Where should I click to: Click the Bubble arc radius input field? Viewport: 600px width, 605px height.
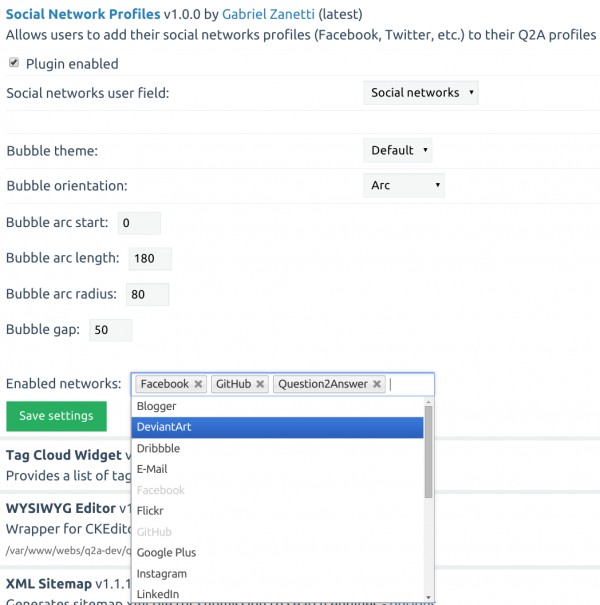148,295
